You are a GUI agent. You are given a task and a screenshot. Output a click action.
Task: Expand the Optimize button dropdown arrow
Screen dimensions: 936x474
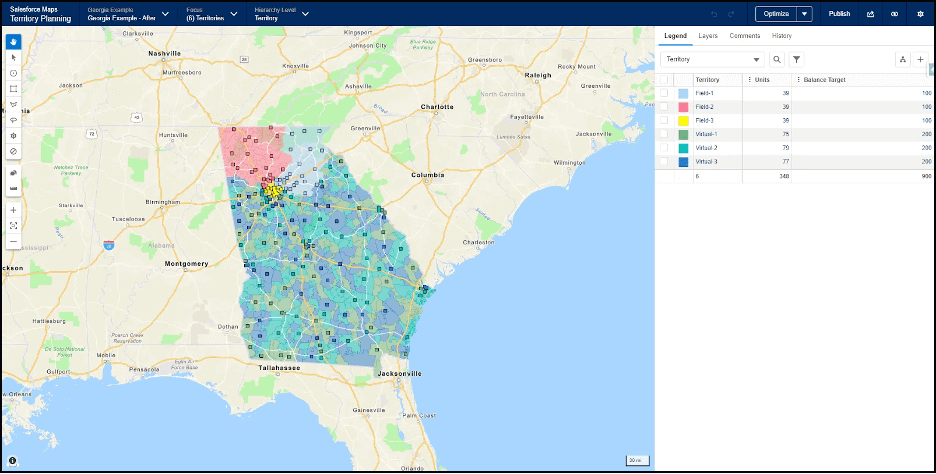point(804,14)
